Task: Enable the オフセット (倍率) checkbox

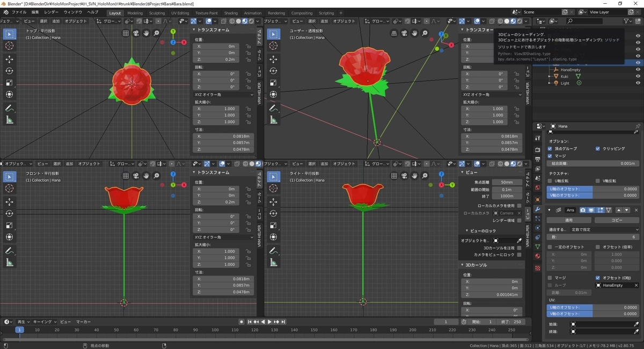Action: point(598,247)
